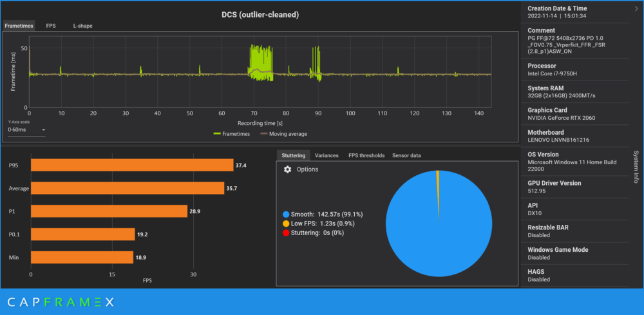
Task: Click 32GB (2x16GB) 2400MT/s RAM value
Action: click(562, 96)
